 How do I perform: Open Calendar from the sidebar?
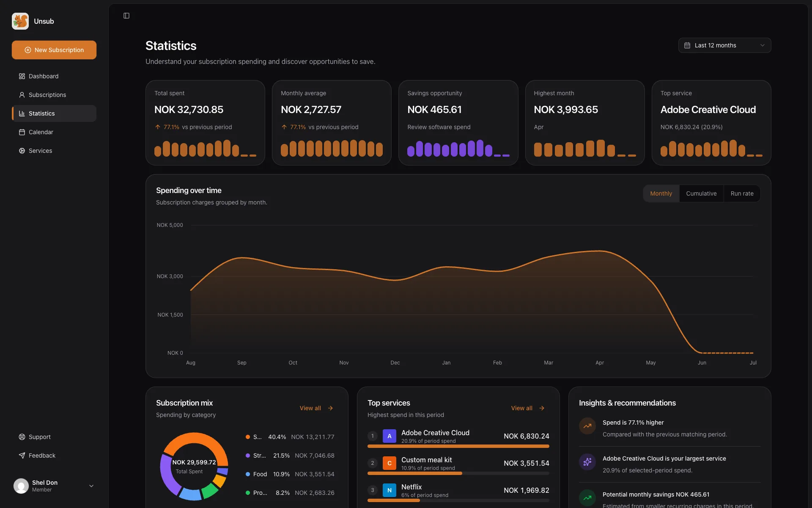pyautogui.click(x=54, y=132)
